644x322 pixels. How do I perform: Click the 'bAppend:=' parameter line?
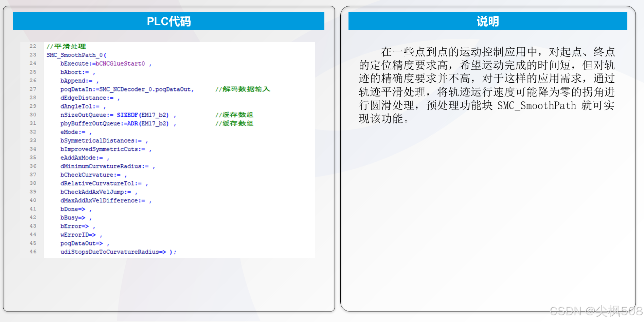point(79,81)
